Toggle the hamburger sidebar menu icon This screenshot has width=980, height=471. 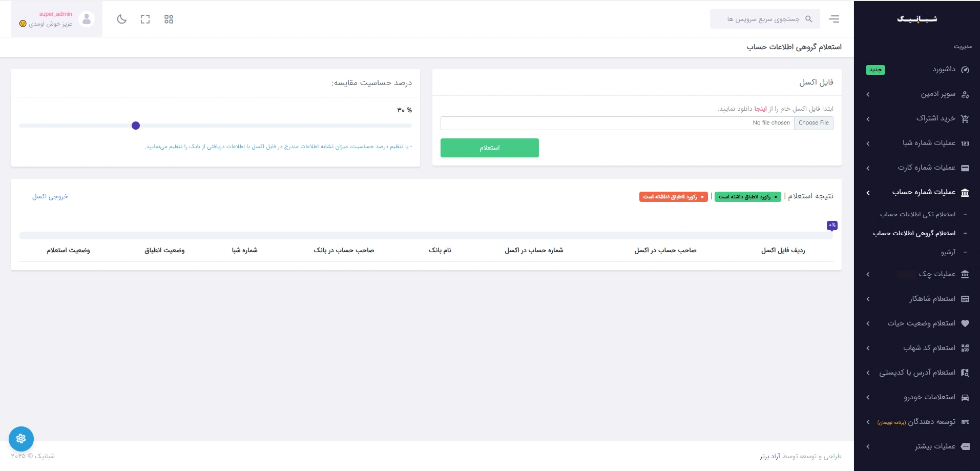[x=834, y=19]
